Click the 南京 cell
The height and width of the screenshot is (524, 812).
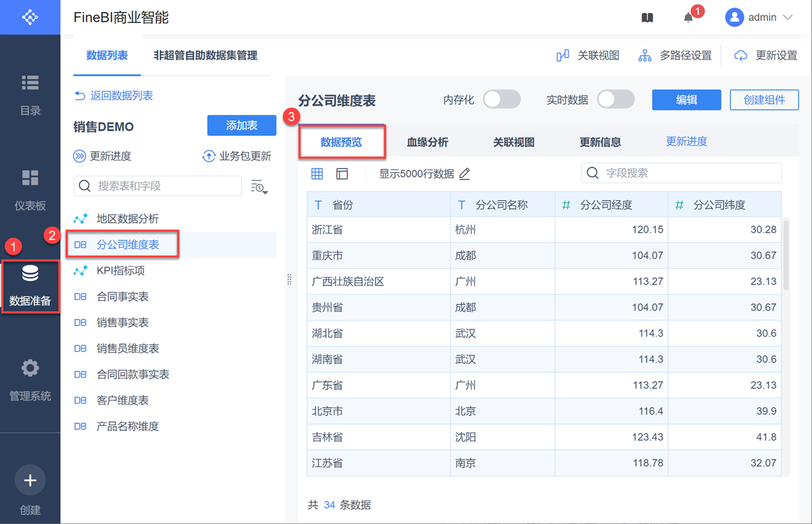(503, 463)
